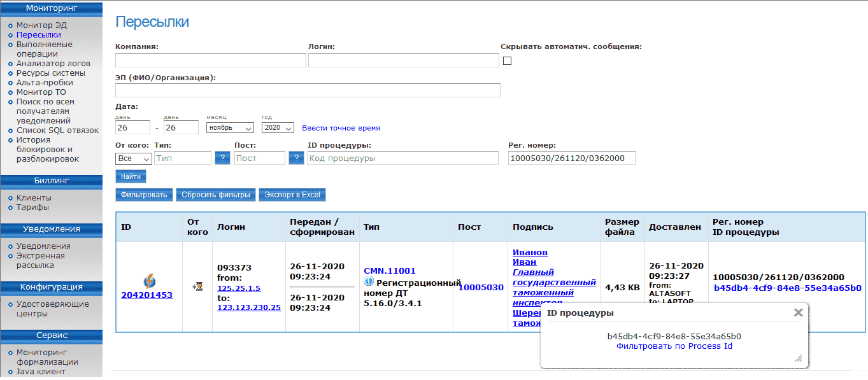
Task: Click the Фильтровать по Process Id link
Action: [674, 346]
